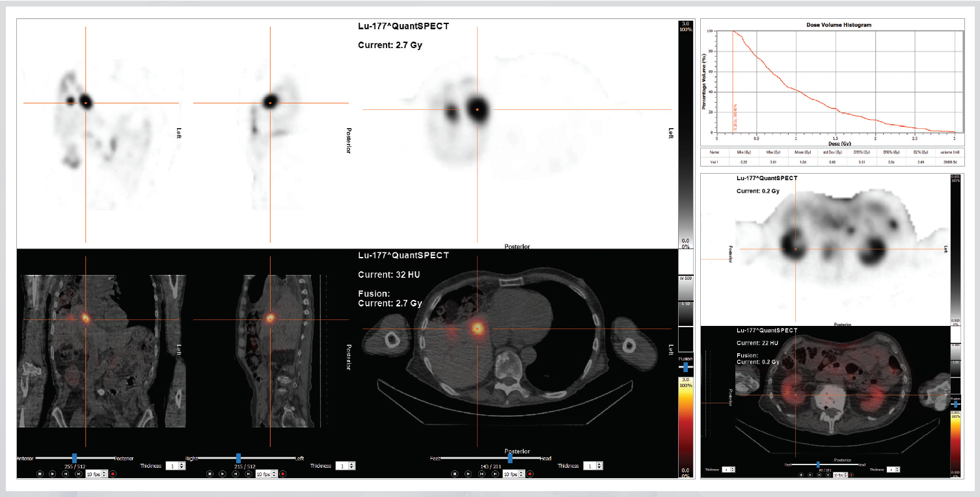
Task: Click kidney panel grayscale color bar
Action: pyautogui.click(x=955, y=250)
